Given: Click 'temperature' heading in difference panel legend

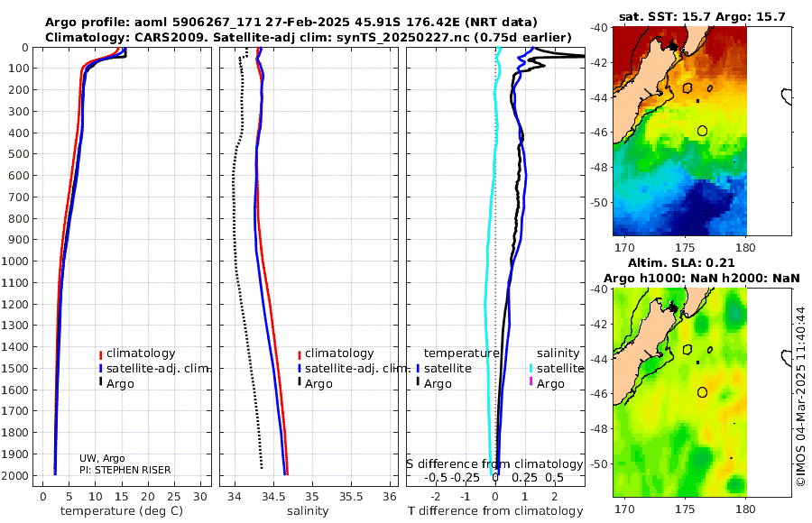Looking at the screenshot, I should click(x=461, y=353).
